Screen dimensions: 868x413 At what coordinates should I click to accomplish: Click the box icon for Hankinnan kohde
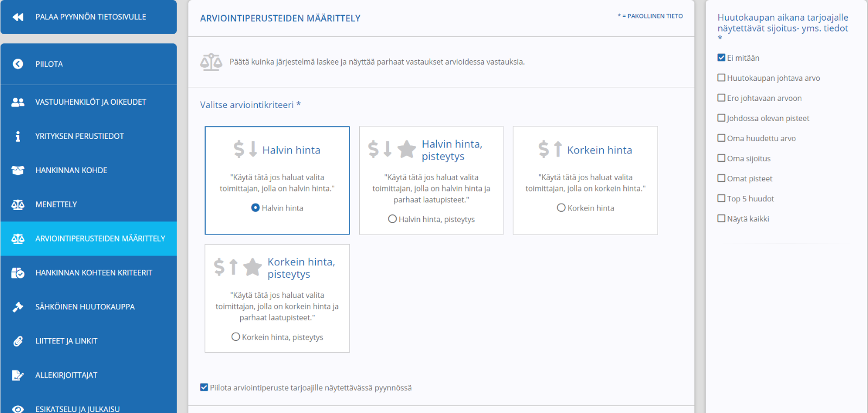coord(18,170)
